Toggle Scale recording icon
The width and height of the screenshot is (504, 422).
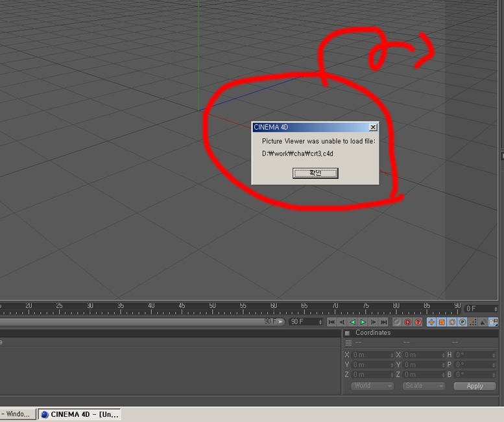[x=442, y=322]
